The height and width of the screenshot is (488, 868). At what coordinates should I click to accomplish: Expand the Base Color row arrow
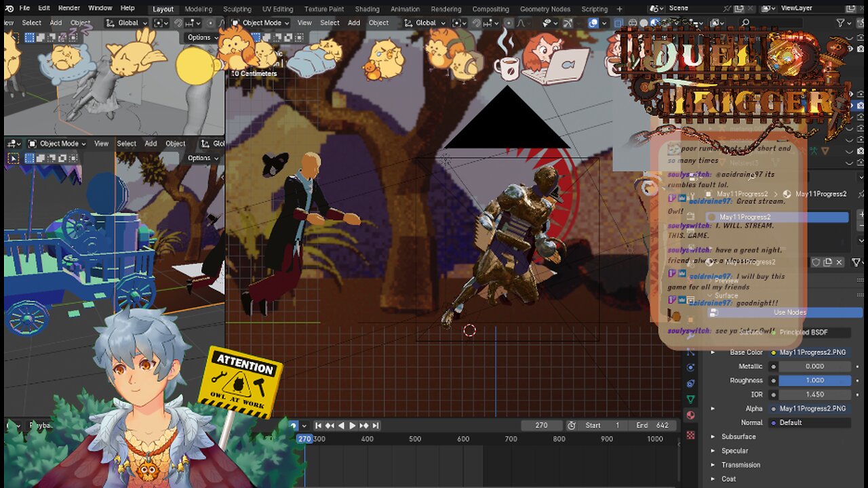pos(713,352)
